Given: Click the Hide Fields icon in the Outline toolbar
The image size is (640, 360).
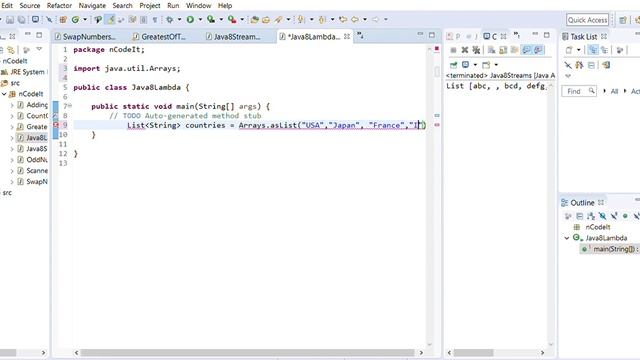Looking at the screenshot, I should [602, 216].
